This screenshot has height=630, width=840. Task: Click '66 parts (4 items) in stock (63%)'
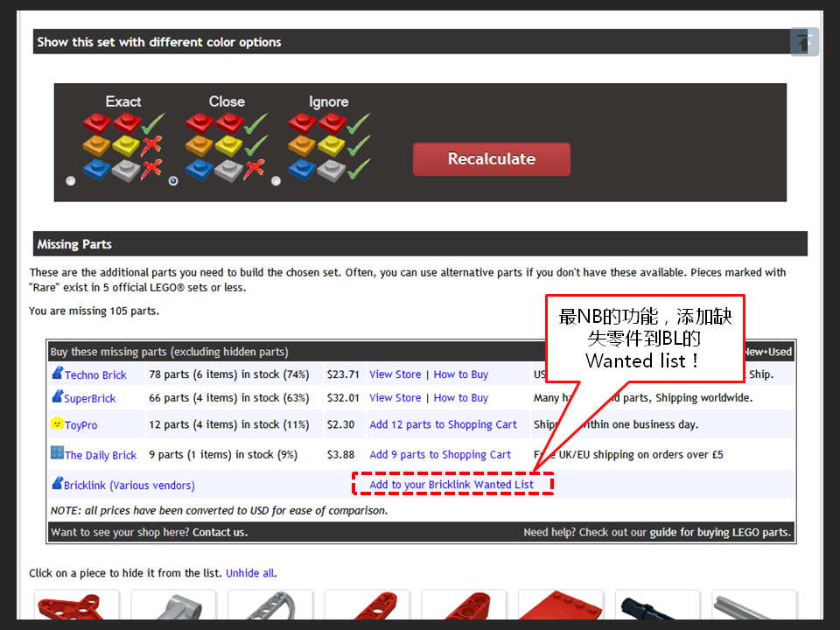[228, 398]
